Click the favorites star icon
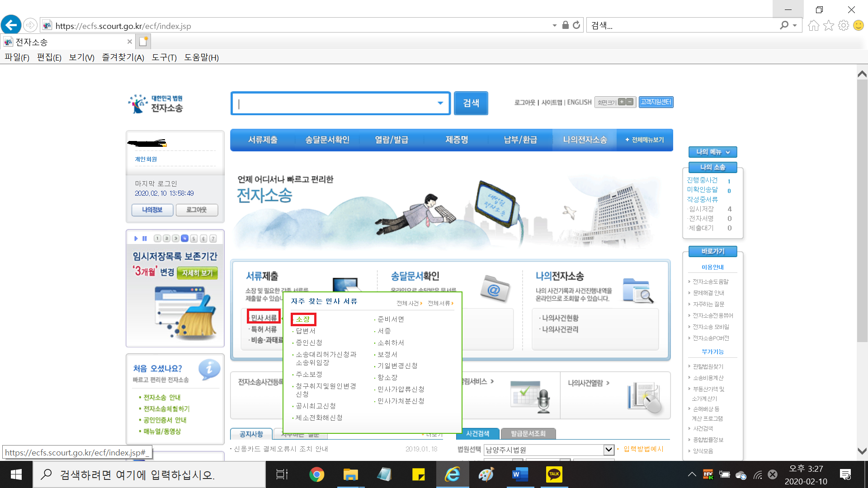Viewport: 868px width, 488px height. click(828, 25)
